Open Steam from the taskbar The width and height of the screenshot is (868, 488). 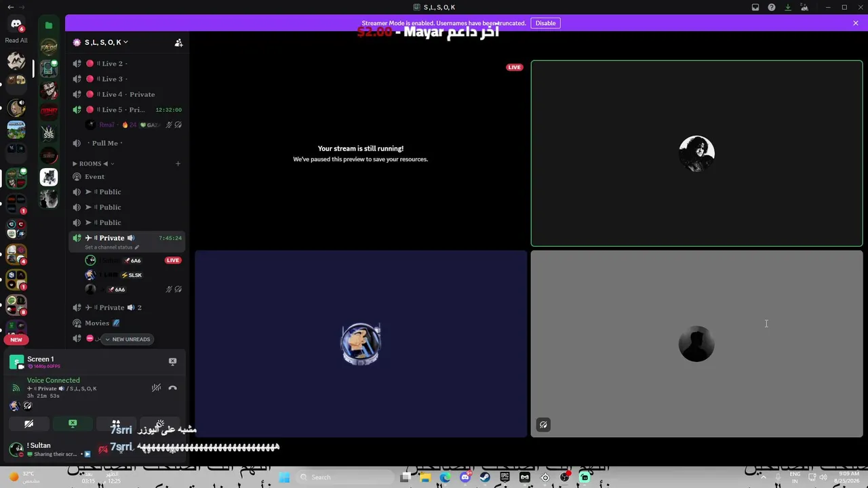coord(485,477)
